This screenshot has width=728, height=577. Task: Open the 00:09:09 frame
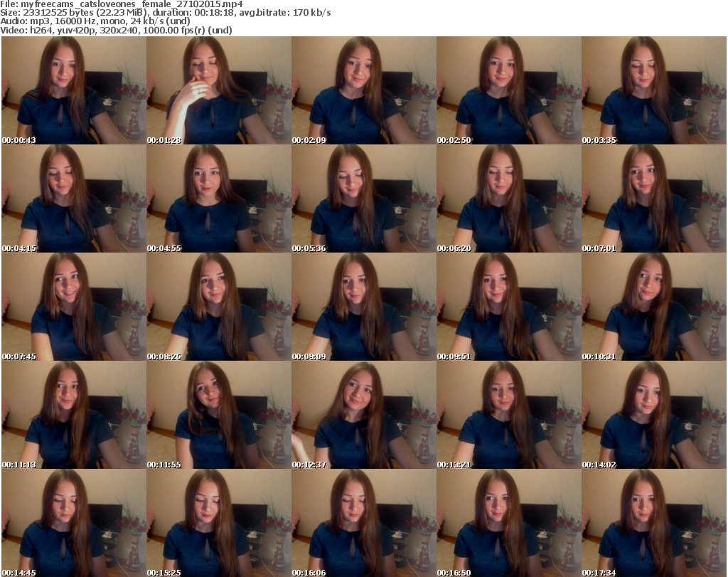tap(364, 307)
